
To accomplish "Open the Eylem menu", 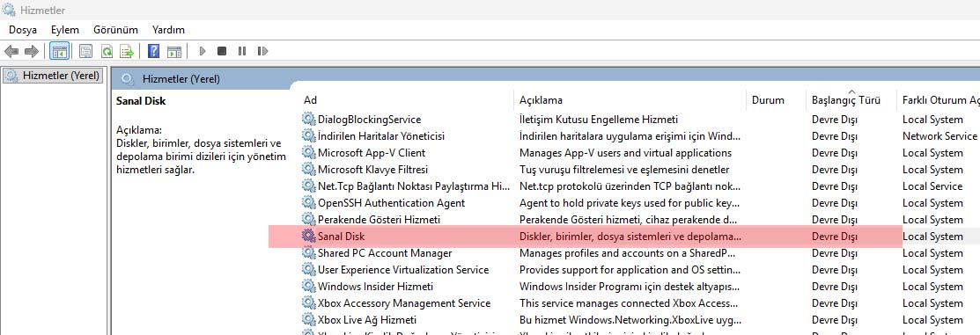I will click(65, 30).
